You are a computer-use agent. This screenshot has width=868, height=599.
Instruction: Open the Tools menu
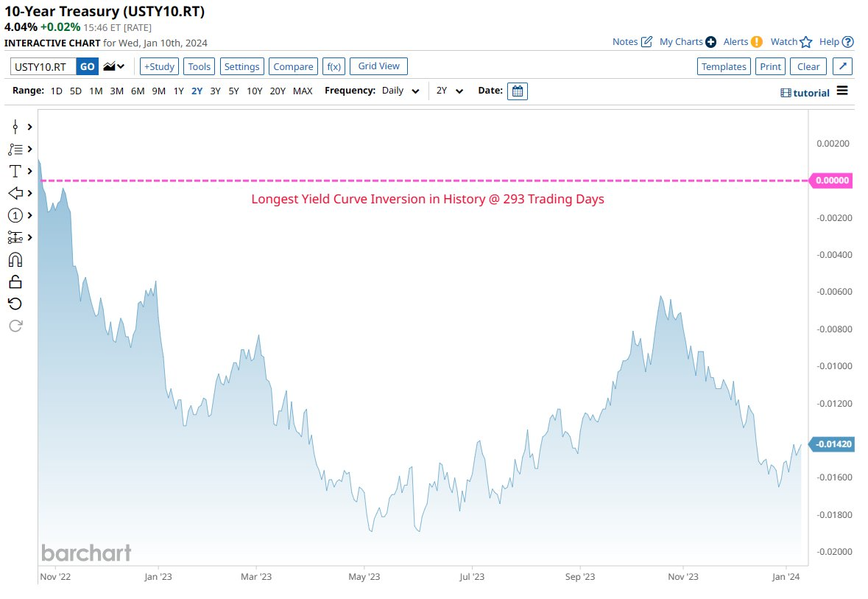[x=200, y=66]
